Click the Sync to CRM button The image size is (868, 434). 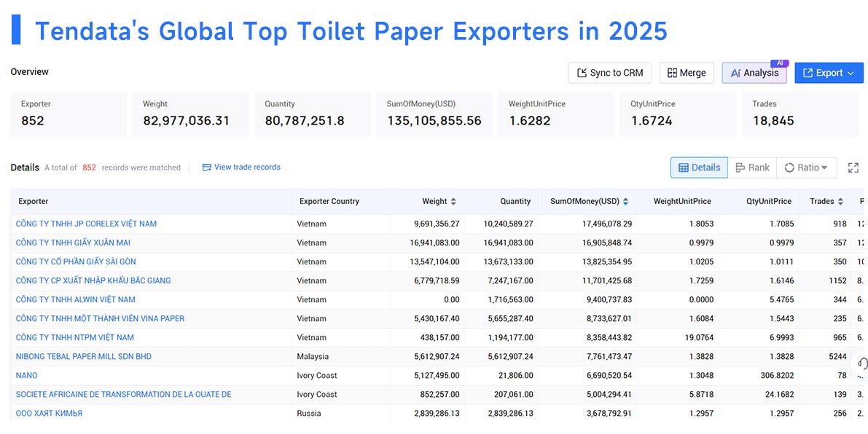click(x=609, y=73)
